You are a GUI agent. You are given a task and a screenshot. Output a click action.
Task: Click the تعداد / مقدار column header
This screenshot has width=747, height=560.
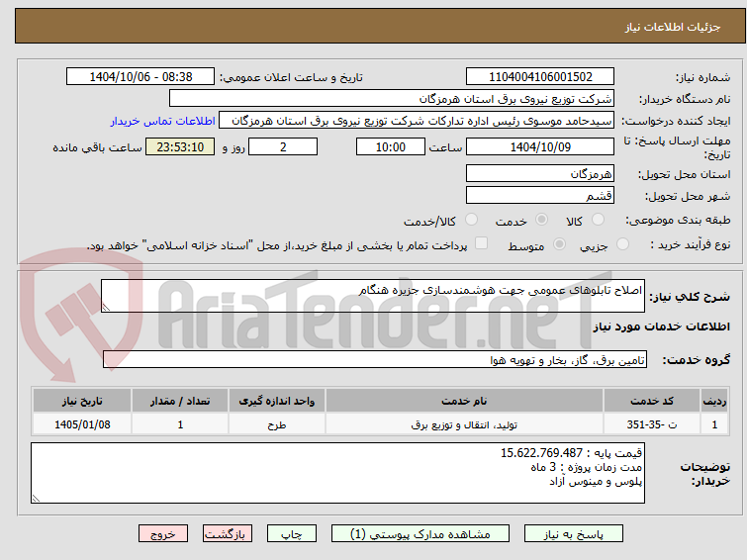click(180, 401)
